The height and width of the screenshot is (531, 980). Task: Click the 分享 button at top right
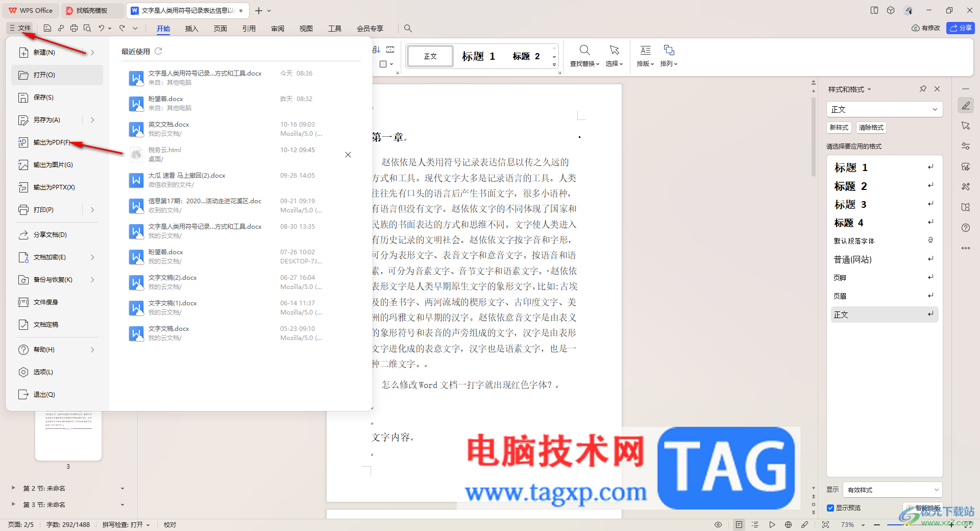pos(961,28)
